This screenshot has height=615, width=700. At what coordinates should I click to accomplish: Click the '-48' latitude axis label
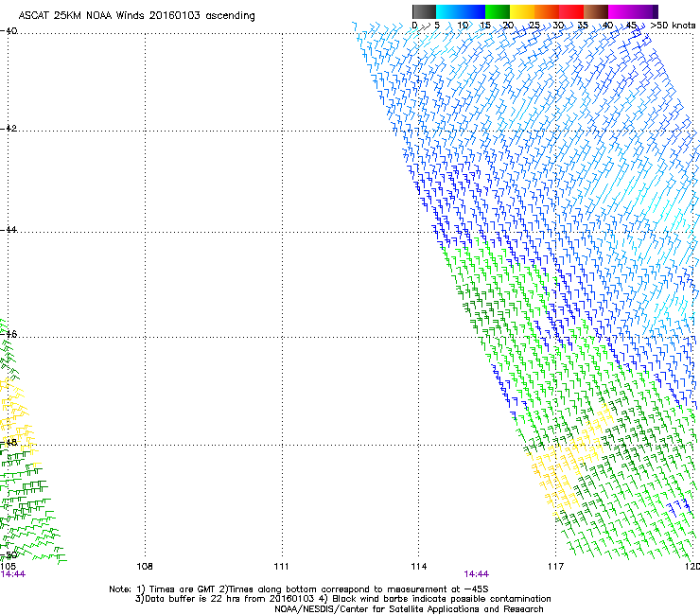(x=9, y=442)
